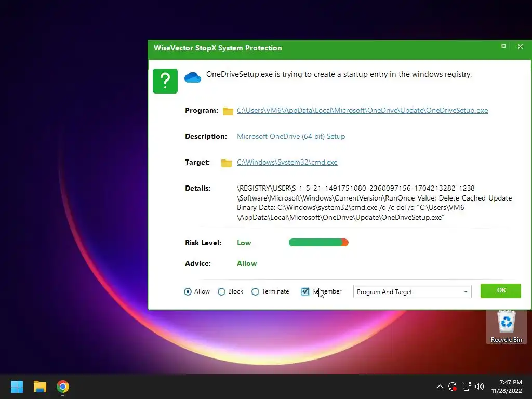Click the RunOnce registry details text
532x399 pixels.
pos(374,203)
